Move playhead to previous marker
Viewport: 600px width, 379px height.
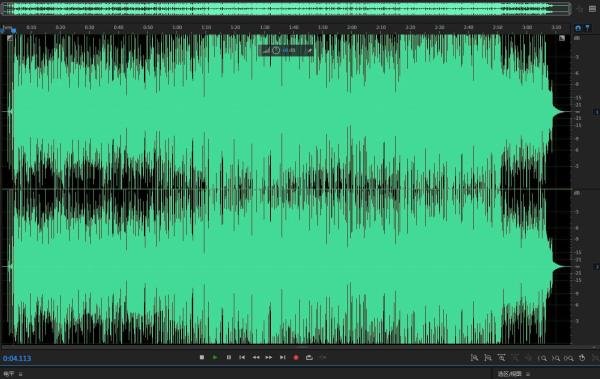click(x=242, y=357)
